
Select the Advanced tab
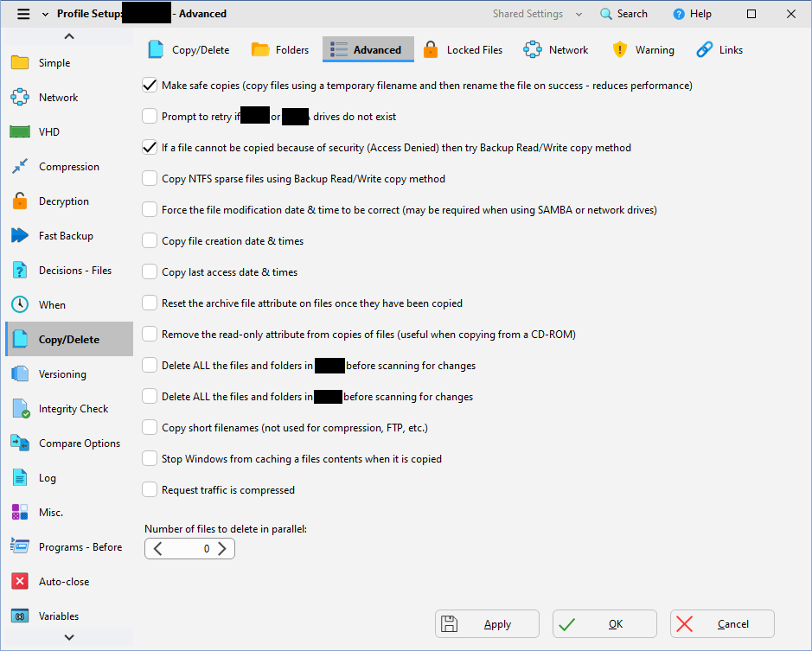pyautogui.click(x=368, y=50)
